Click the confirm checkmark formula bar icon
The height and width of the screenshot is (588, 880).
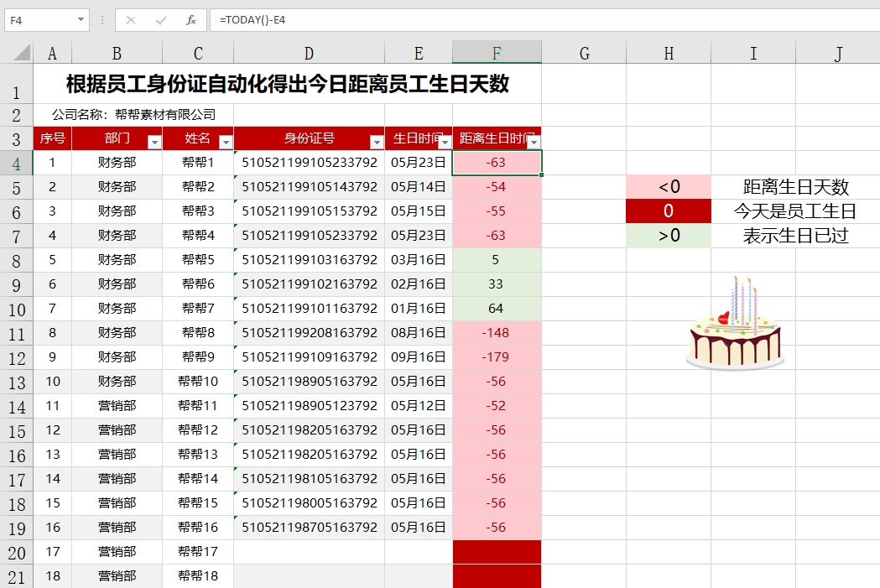point(161,20)
